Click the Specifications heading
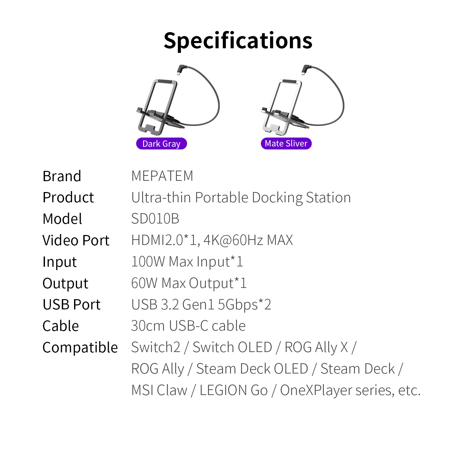This screenshot has width=476, height=476. click(x=238, y=40)
